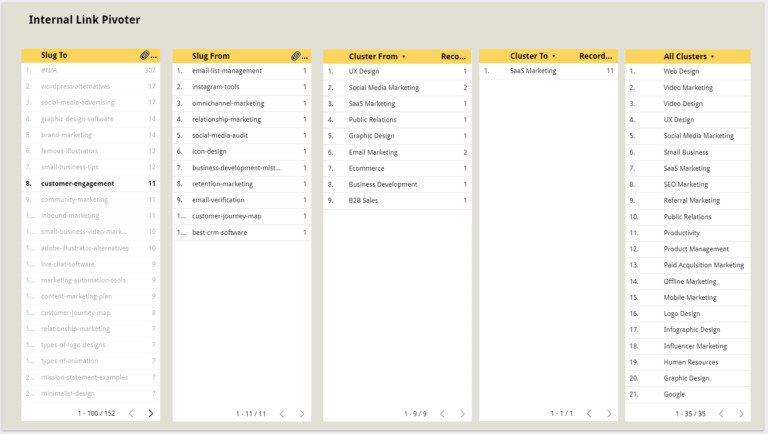Image resolution: width=768 pixels, height=434 pixels.
Task: Select Video Marketing in All Clusters
Action: tap(688, 88)
